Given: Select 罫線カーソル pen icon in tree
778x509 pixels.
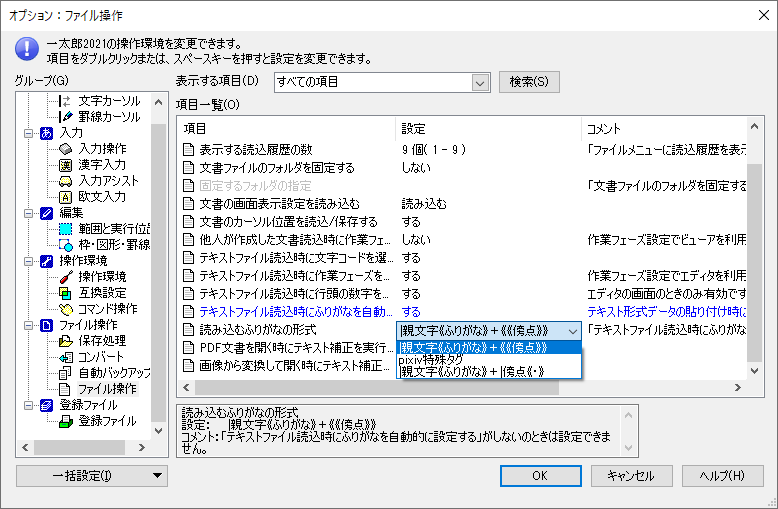Looking at the screenshot, I should [65, 117].
